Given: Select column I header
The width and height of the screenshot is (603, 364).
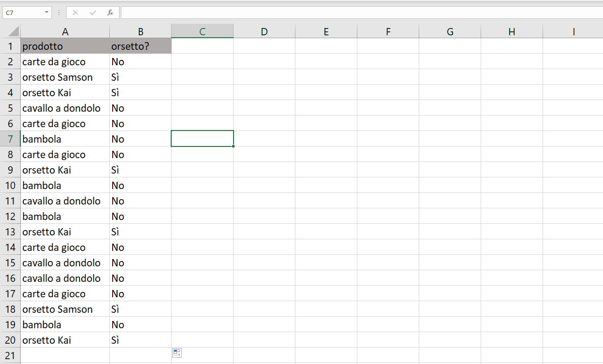Looking at the screenshot, I should tap(573, 32).
